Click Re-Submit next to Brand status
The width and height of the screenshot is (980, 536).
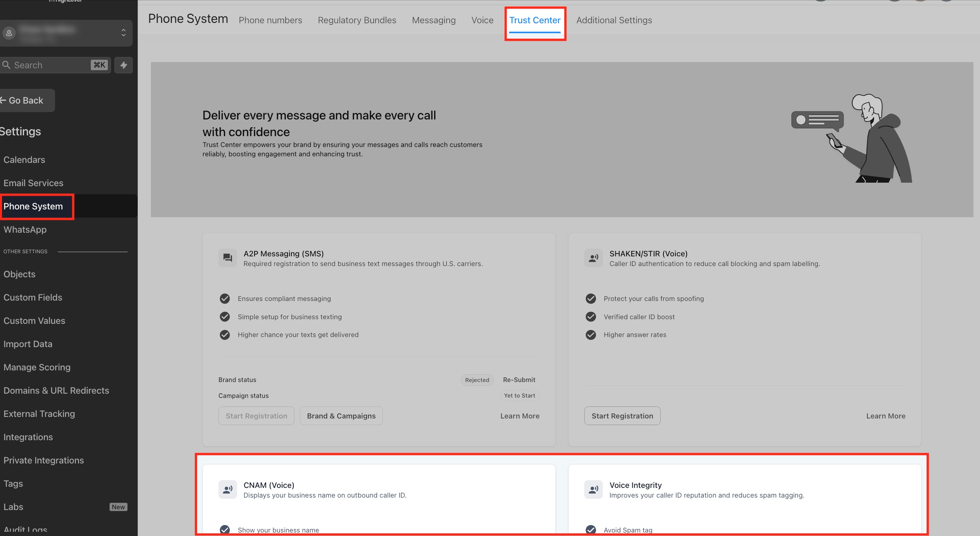[x=519, y=380]
